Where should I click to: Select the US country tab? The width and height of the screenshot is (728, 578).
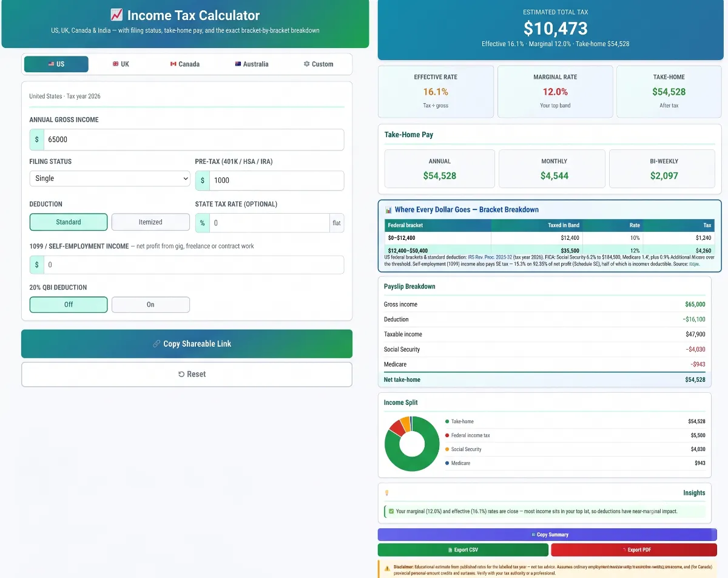(56, 64)
